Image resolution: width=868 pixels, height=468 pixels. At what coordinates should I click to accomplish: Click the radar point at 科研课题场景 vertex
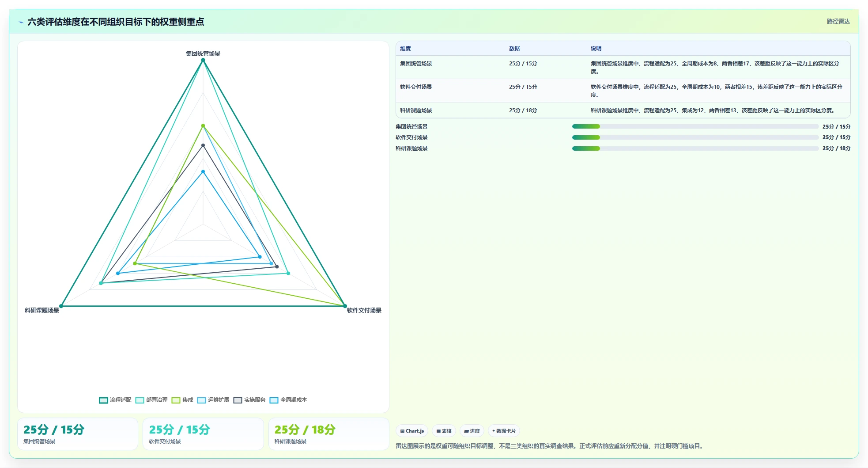pos(61,306)
